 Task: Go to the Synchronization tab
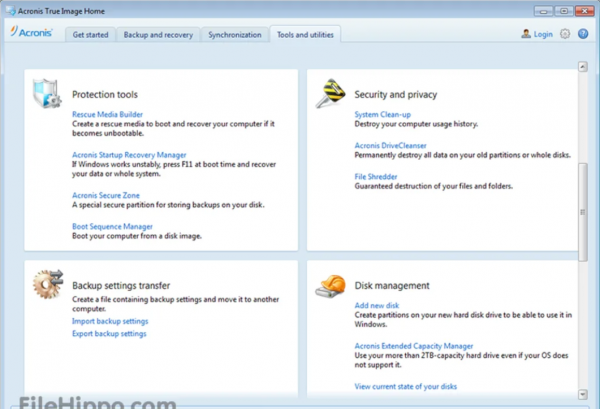[x=234, y=34]
